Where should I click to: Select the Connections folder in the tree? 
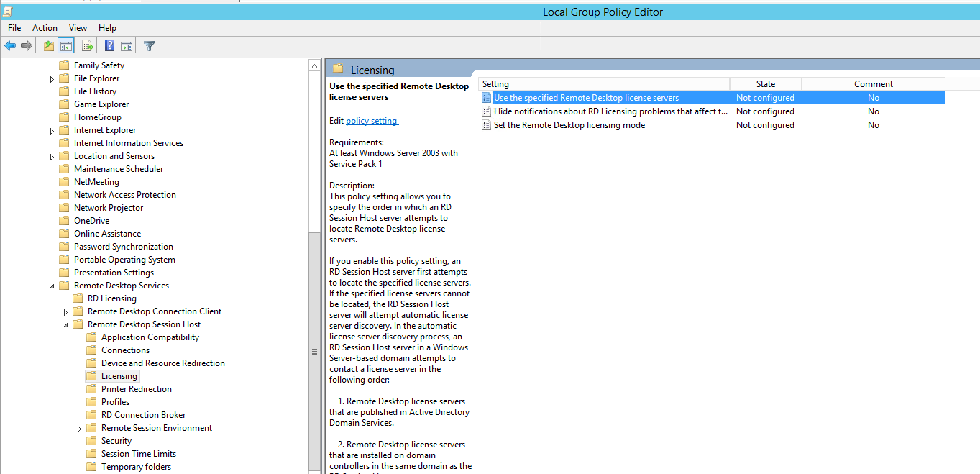[125, 350]
